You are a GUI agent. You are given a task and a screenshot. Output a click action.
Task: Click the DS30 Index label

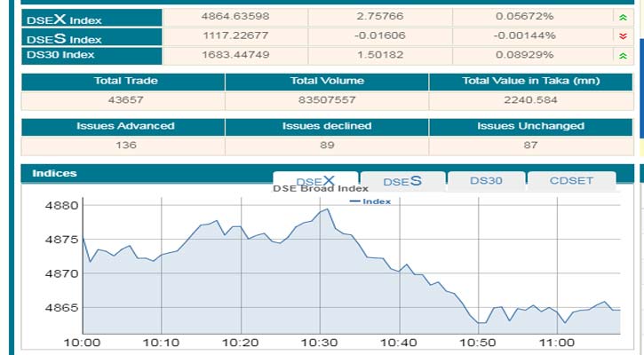point(60,55)
